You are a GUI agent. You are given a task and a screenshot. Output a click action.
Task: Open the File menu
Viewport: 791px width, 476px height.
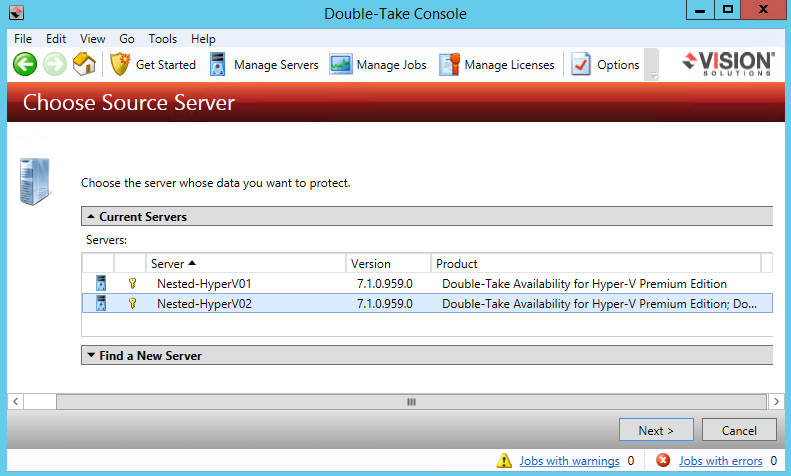tap(23, 39)
